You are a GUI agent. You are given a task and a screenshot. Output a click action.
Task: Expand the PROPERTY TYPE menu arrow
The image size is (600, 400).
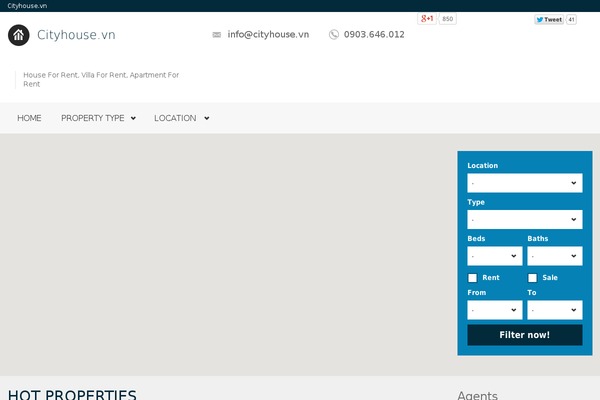pyautogui.click(x=133, y=118)
